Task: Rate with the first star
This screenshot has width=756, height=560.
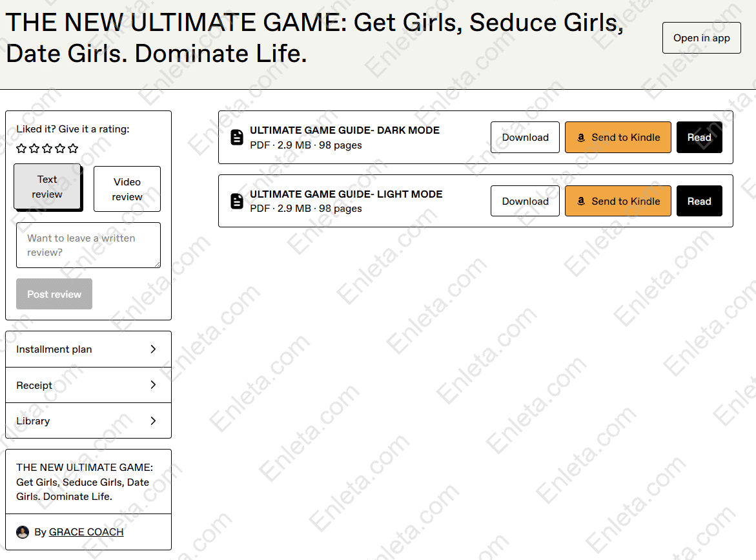Action: [21, 149]
